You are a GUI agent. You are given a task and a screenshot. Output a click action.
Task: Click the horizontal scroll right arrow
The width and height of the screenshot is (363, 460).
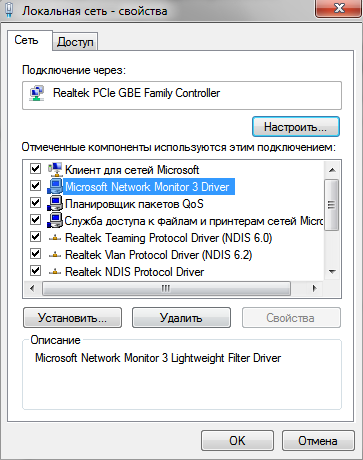[314, 288]
